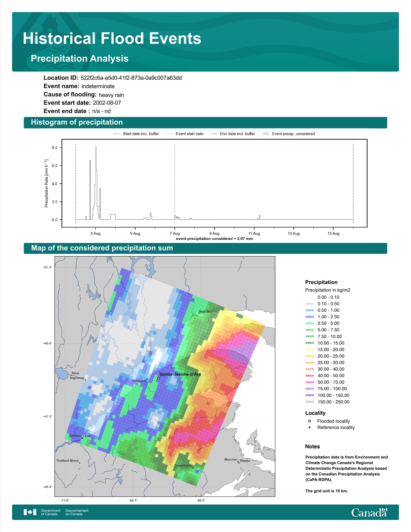Click the Historical Flood Events title
Screen dimensions: 411x532
pos(112,39)
